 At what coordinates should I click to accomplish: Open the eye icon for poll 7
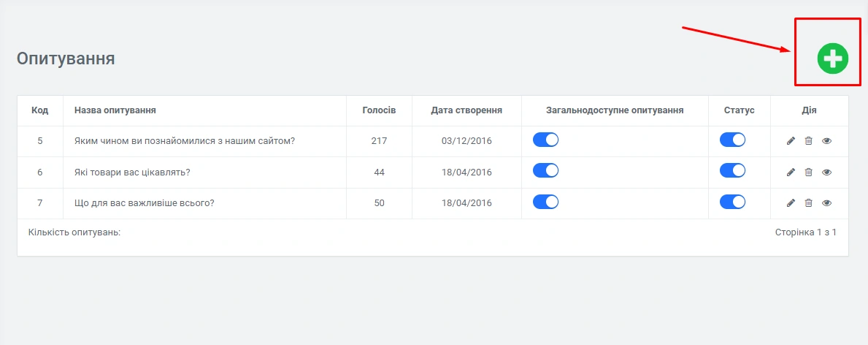(x=826, y=203)
